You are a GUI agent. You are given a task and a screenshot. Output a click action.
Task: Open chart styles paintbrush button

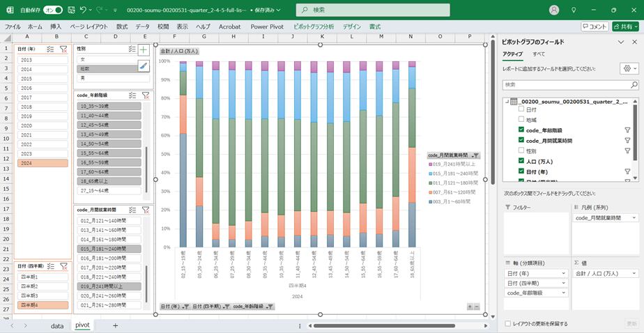[143, 66]
